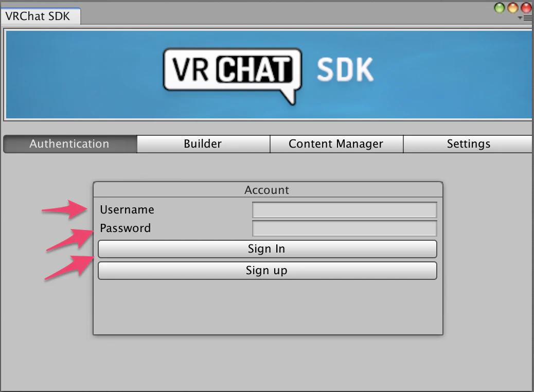
Task: Go to the Settings tab
Action: tap(468, 144)
